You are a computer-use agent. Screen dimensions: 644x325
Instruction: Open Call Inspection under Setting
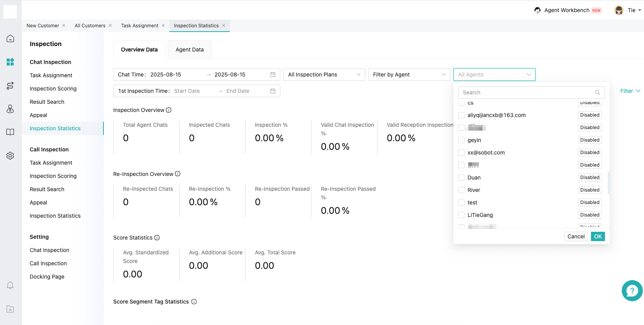[x=48, y=263]
